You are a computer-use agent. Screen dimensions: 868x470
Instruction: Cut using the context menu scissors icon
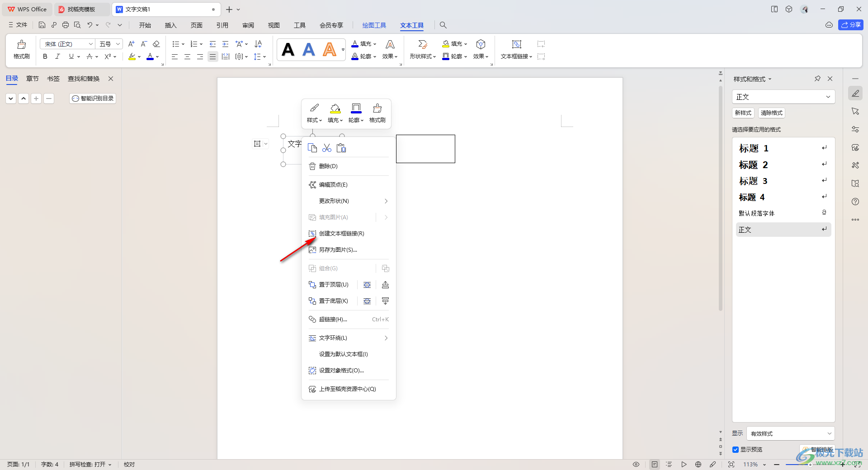click(327, 148)
